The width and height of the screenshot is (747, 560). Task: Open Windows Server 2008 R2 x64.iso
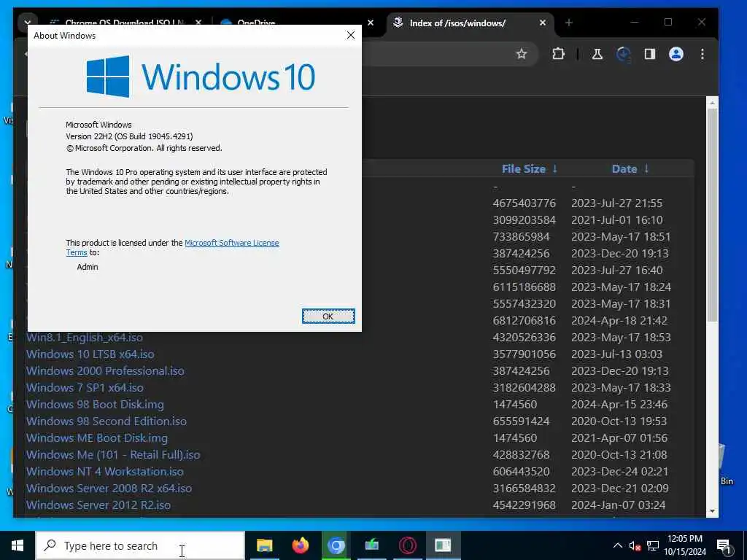coord(109,488)
